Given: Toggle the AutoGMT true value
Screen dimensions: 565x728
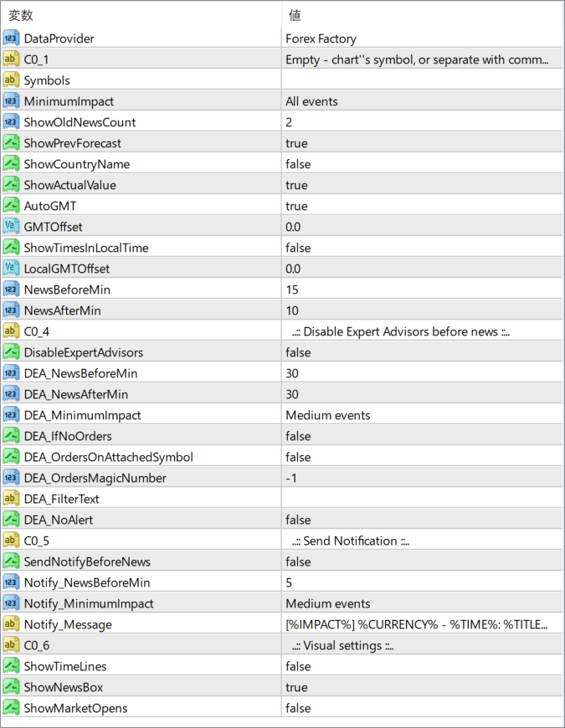Looking at the screenshot, I should pyautogui.click(x=296, y=206).
